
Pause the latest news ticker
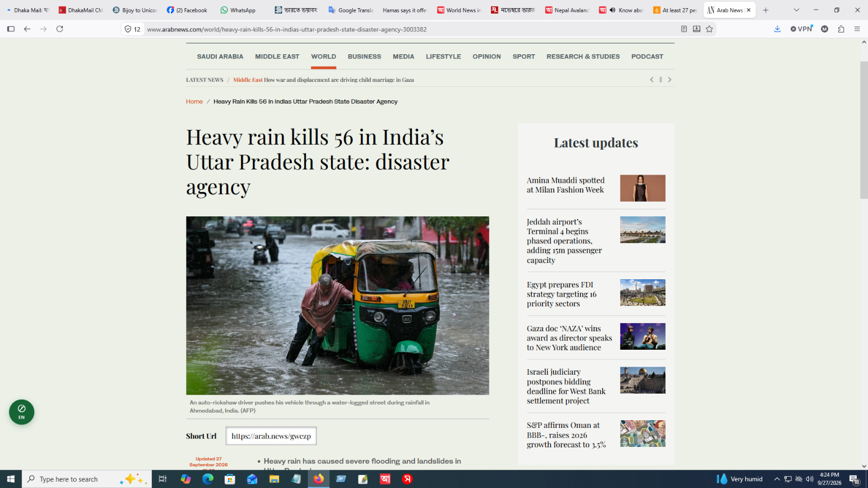[661, 80]
